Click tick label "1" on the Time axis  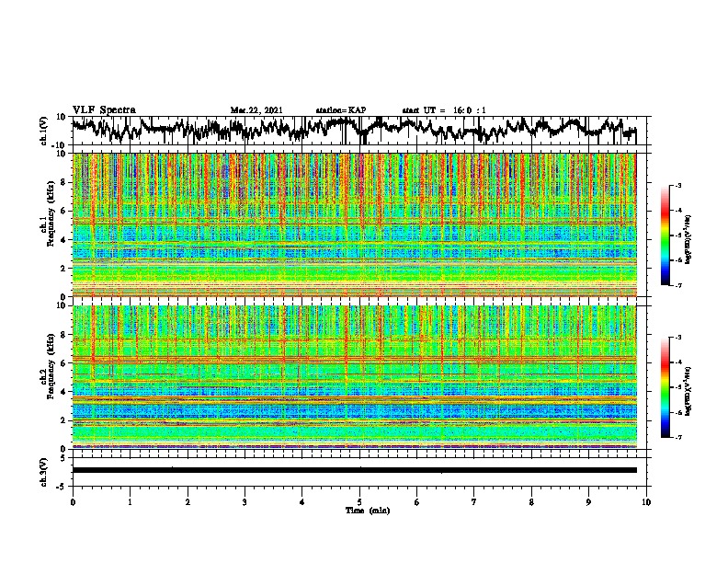point(130,502)
